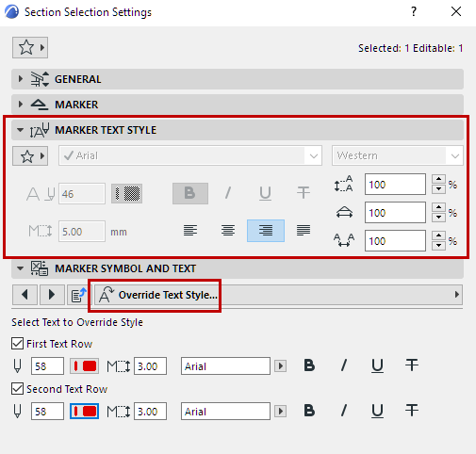Go to previous settings page arrow
This screenshot has width=476, height=454.
click(25, 295)
